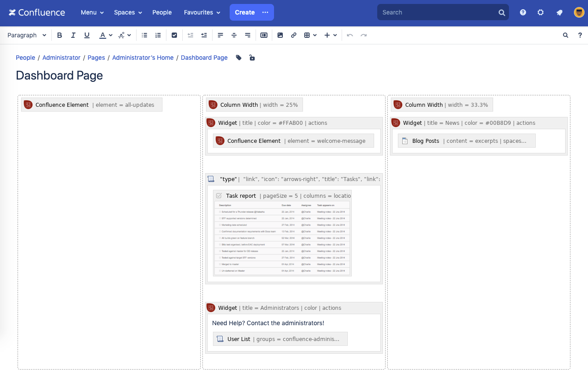Click the undo button
The image size is (588, 381).
[350, 35]
